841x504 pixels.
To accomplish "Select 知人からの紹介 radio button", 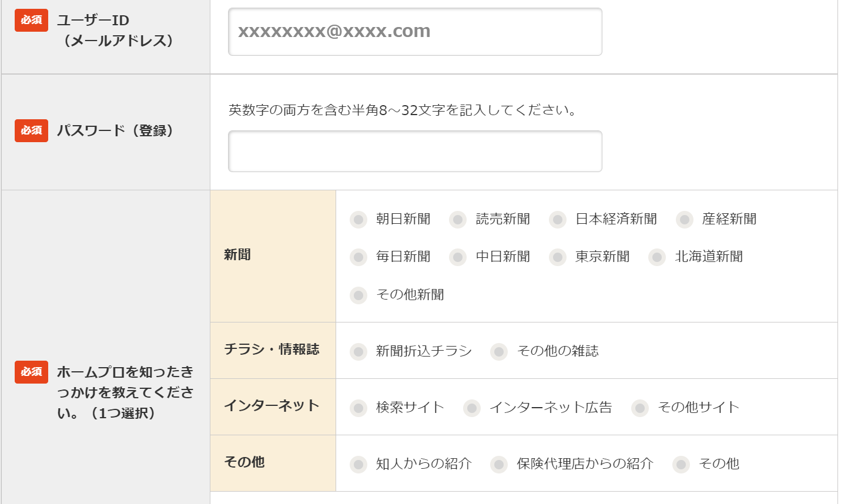I will 358,464.
